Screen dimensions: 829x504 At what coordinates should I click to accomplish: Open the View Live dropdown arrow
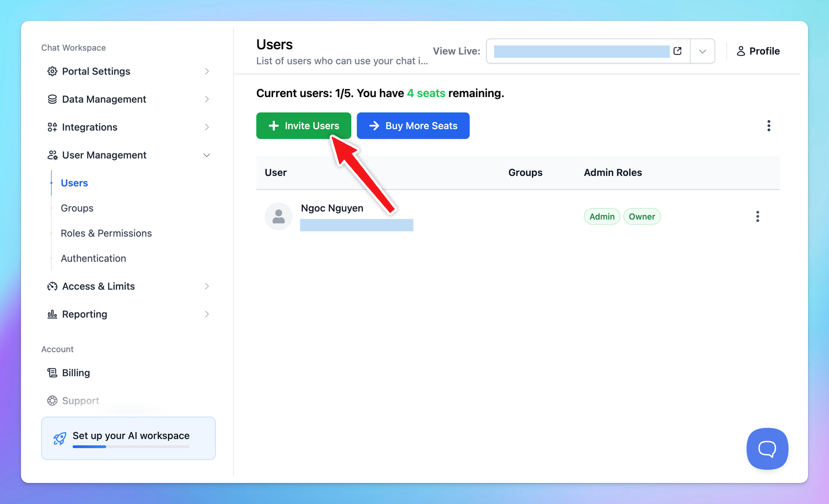point(703,51)
